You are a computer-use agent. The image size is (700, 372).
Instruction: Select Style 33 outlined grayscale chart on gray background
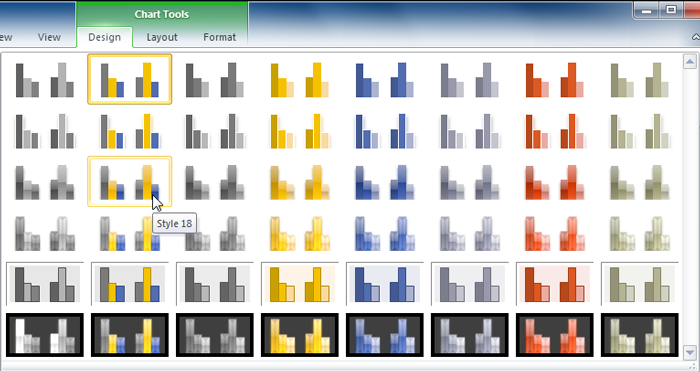pyautogui.click(x=45, y=284)
